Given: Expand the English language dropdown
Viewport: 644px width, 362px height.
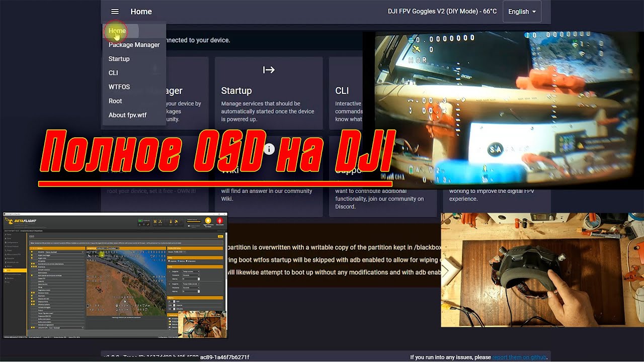Looking at the screenshot, I should tap(522, 12).
